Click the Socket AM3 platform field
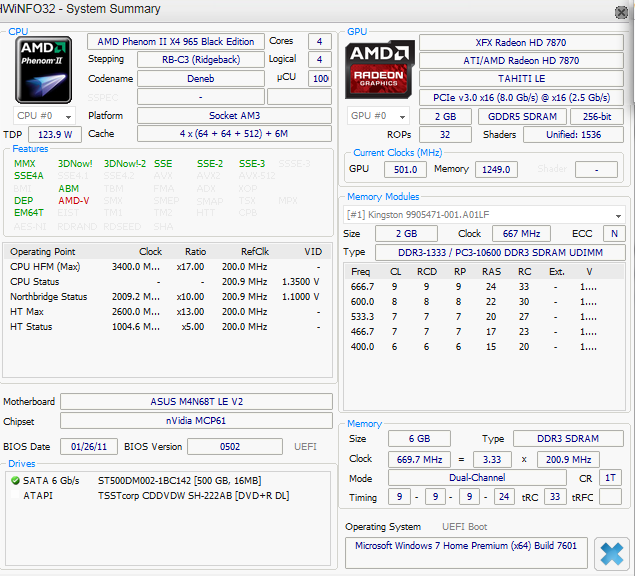This screenshot has width=635, height=576. click(234, 116)
